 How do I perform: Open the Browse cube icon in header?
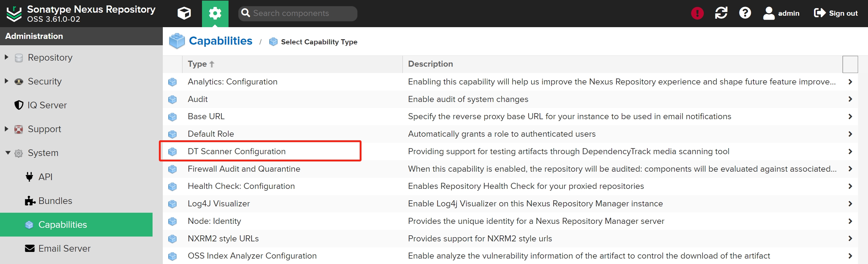click(x=184, y=14)
